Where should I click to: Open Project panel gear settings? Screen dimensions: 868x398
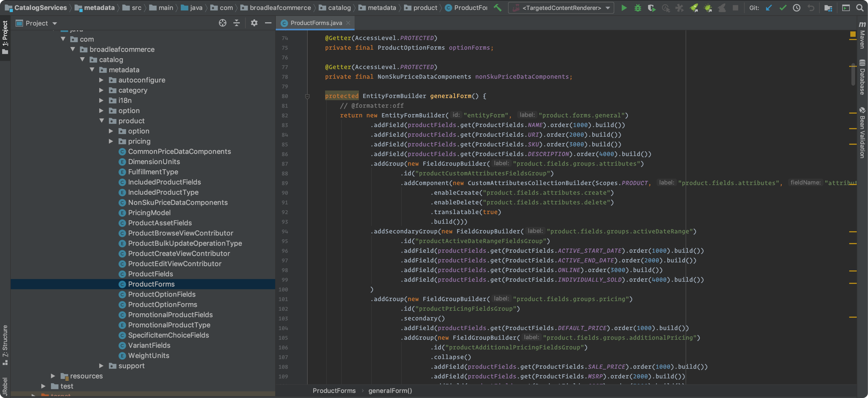pyautogui.click(x=254, y=23)
